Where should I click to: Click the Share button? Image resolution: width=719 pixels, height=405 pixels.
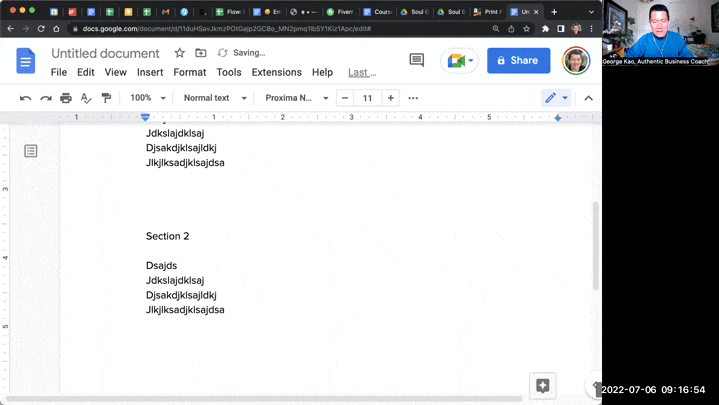click(518, 61)
